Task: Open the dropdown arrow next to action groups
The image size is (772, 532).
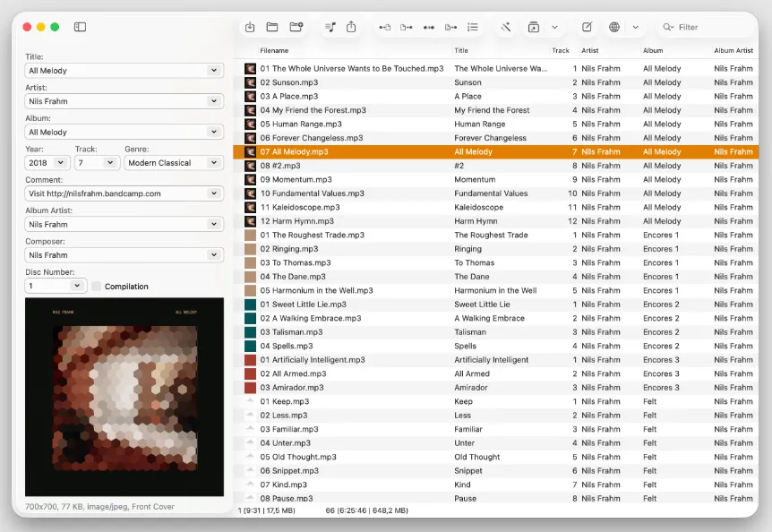Action: click(x=555, y=28)
